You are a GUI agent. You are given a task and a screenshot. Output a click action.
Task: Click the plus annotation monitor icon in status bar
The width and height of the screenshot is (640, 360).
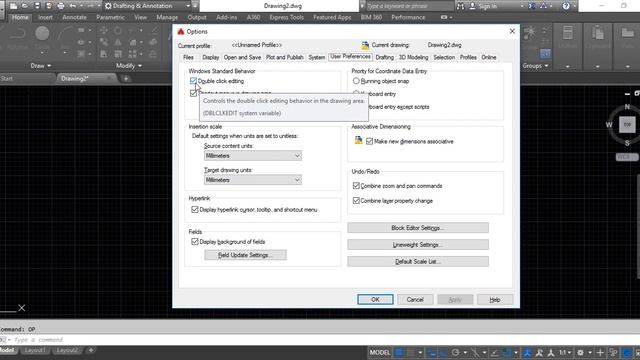600,352
